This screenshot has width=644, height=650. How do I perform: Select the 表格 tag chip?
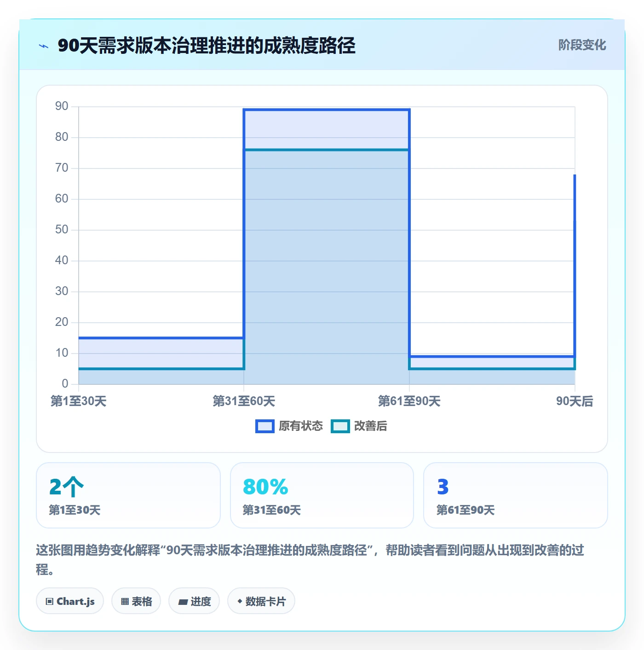[136, 601]
